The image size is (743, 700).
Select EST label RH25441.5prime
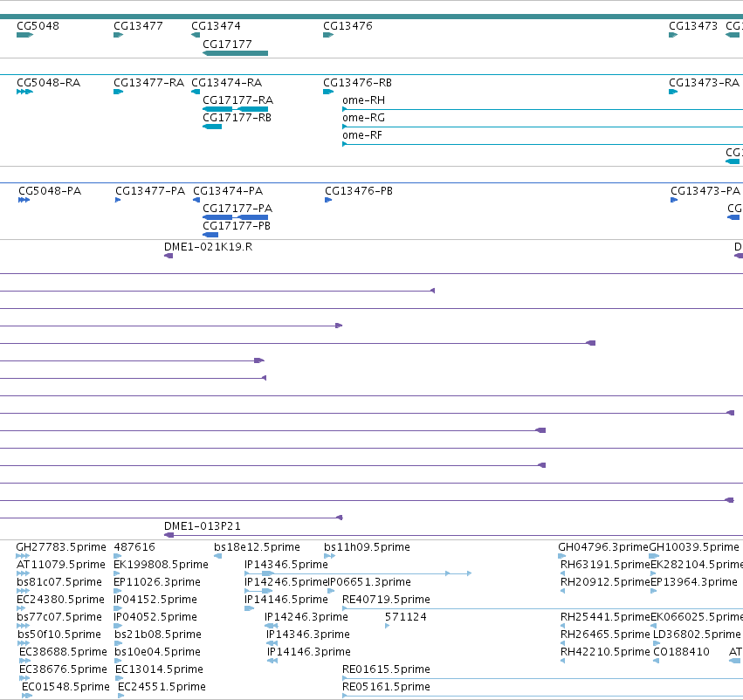point(605,618)
